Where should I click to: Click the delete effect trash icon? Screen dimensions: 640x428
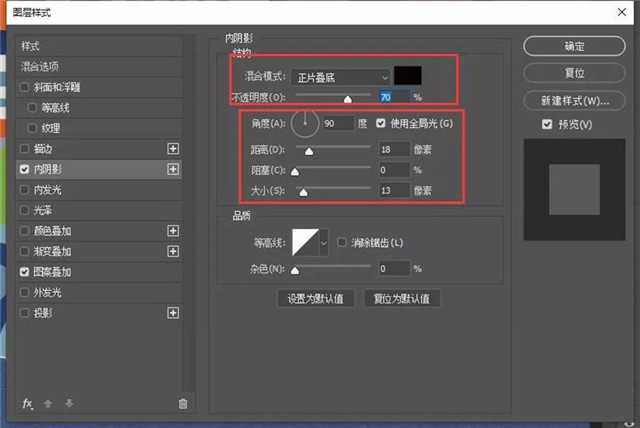tap(182, 403)
